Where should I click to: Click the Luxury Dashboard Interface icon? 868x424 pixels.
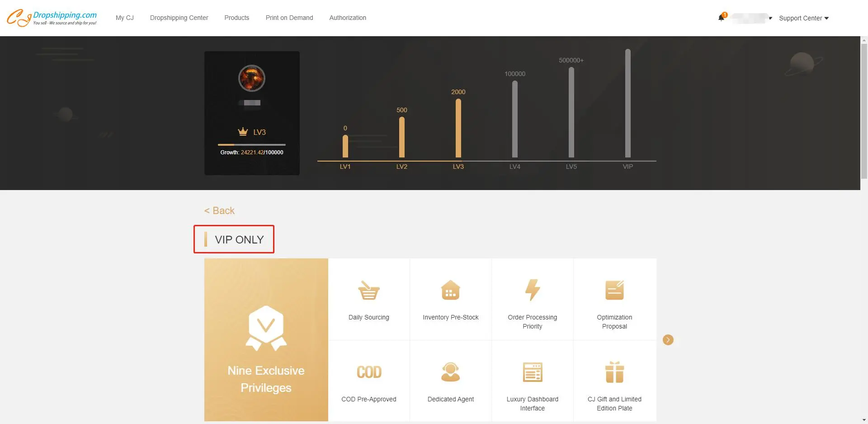pos(532,372)
